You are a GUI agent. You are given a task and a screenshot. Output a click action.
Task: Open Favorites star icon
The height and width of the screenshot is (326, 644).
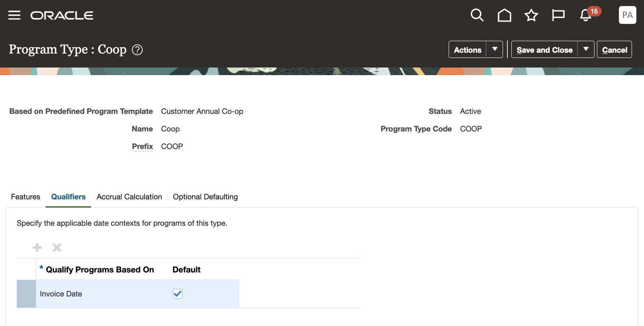[531, 15]
